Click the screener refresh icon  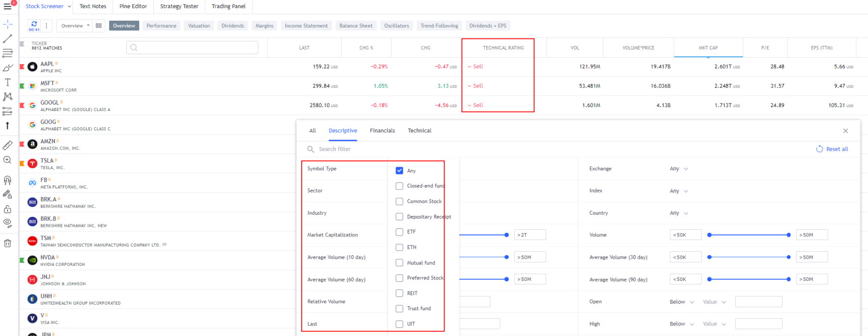34,24
